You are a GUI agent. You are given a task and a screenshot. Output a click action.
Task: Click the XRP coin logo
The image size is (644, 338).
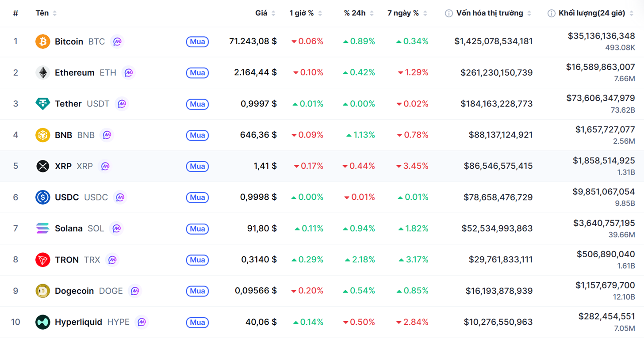coord(42,166)
